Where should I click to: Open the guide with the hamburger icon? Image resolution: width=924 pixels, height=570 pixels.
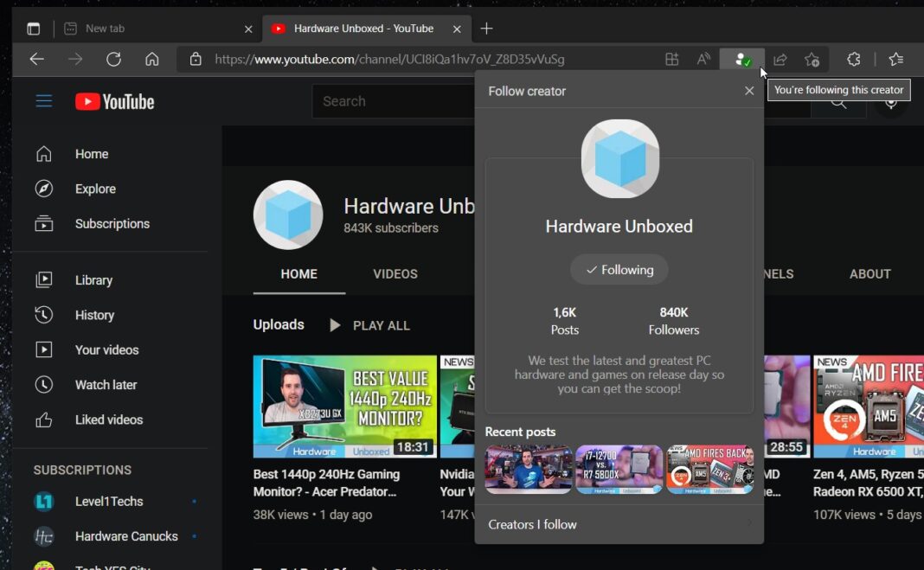[x=43, y=100]
